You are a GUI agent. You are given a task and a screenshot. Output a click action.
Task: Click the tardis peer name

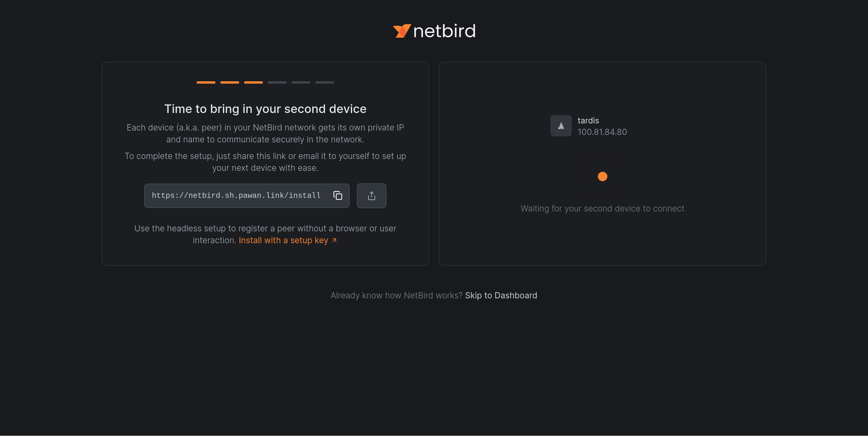point(588,120)
